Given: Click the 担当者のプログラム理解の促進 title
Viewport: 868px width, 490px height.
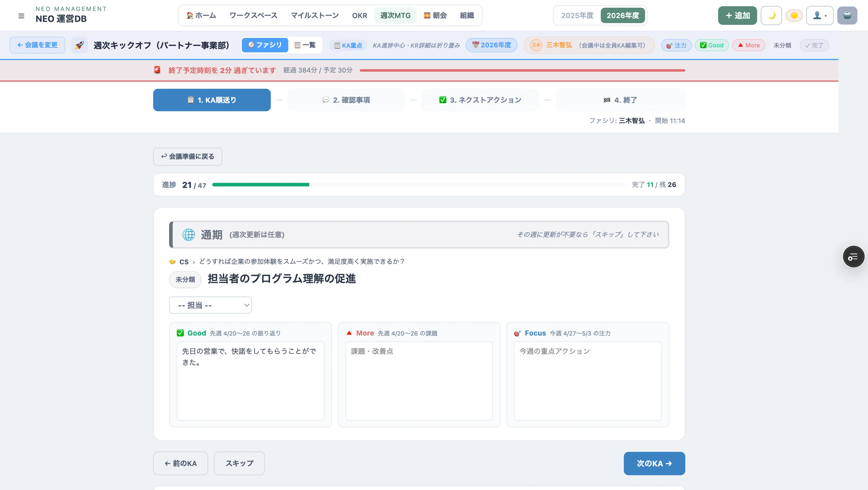Looking at the screenshot, I should pyautogui.click(x=282, y=279).
